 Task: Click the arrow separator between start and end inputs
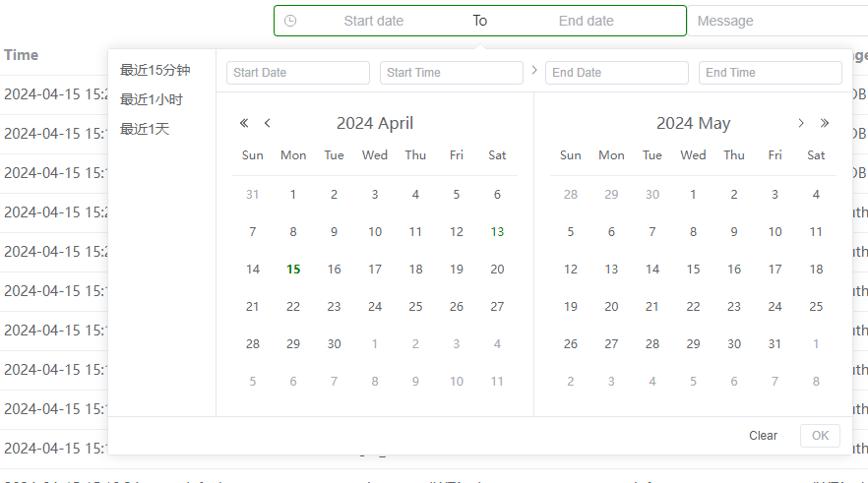coord(534,70)
